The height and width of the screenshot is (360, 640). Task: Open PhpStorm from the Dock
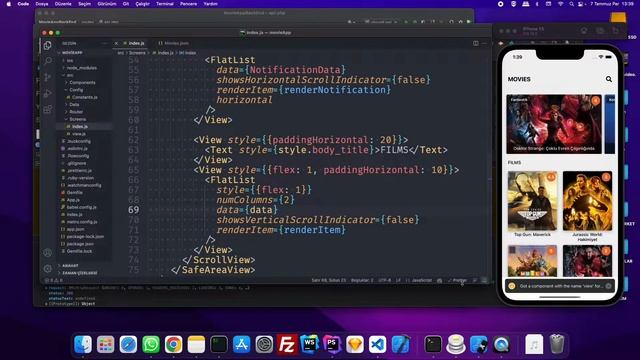pos(332,344)
